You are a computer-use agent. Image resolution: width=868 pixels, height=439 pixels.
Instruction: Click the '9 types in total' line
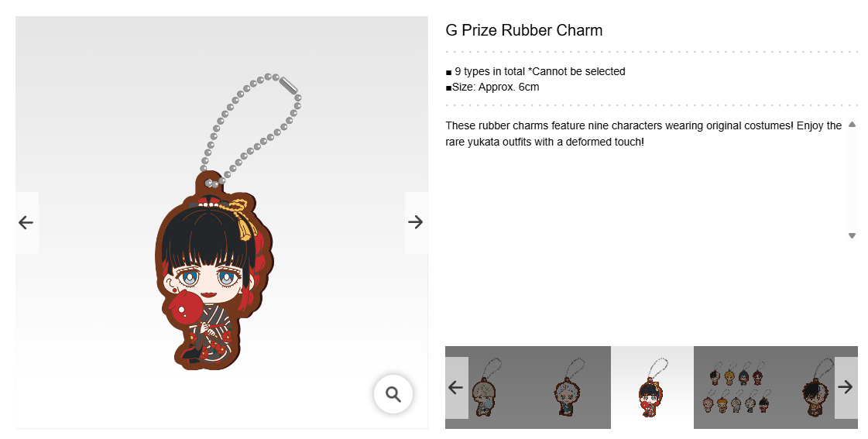click(535, 71)
